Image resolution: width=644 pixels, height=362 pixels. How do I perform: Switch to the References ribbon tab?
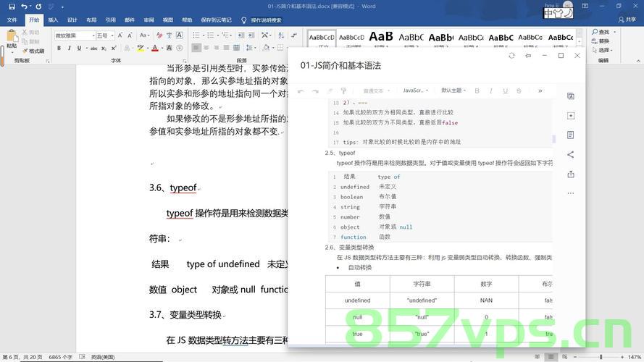(110, 20)
